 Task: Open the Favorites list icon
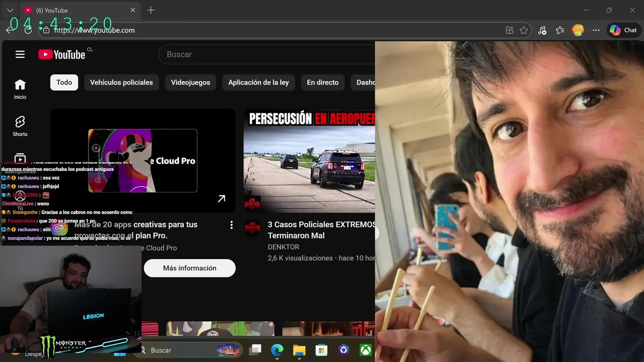pos(560,30)
